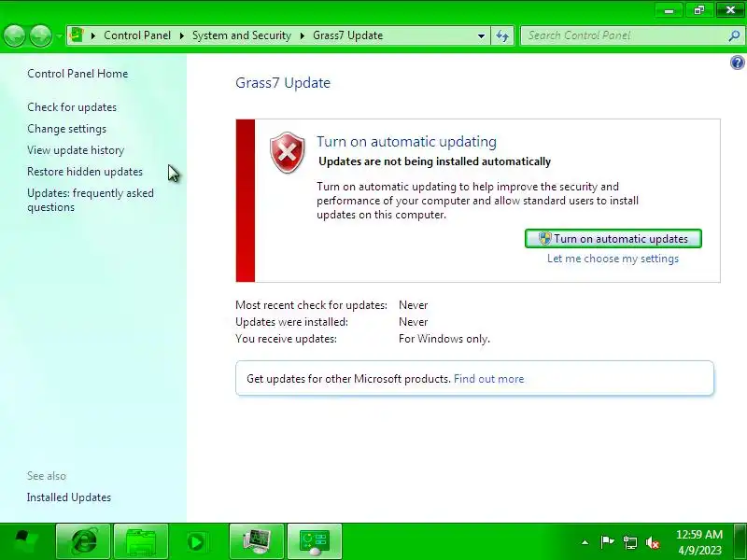The image size is (747, 560).
Task: Click 'Turn on automatic updating' title
Action: pyautogui.click(x=406, y=142)
